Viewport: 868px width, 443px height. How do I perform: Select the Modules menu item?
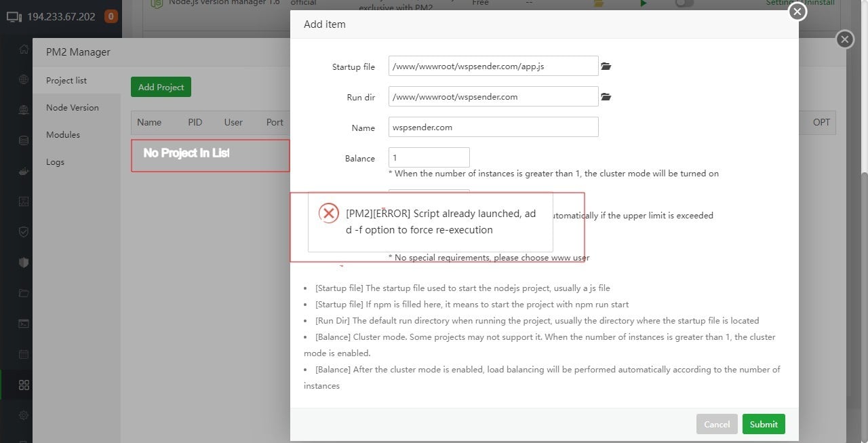click(62, 134)
